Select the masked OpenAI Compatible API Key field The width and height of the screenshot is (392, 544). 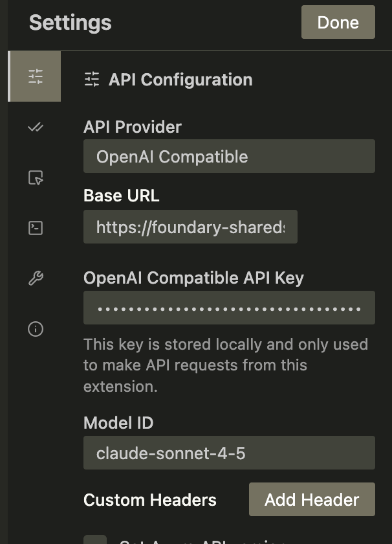(x=229, y=308)
